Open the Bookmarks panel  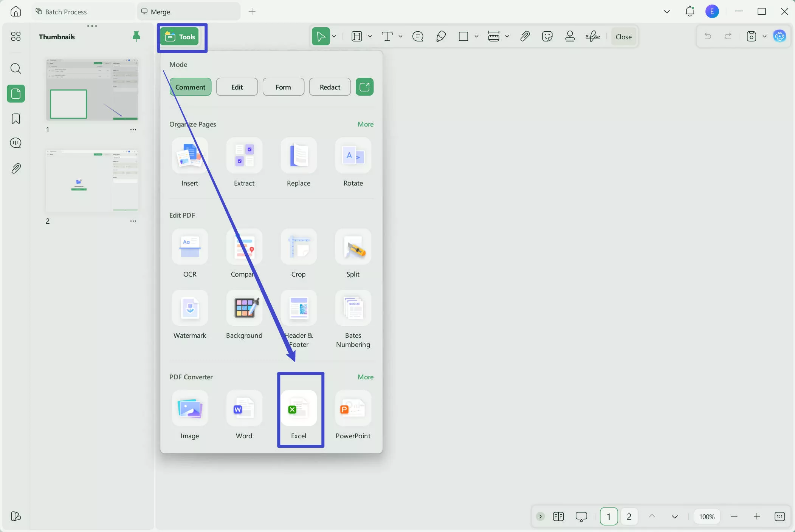coord(16,119)
